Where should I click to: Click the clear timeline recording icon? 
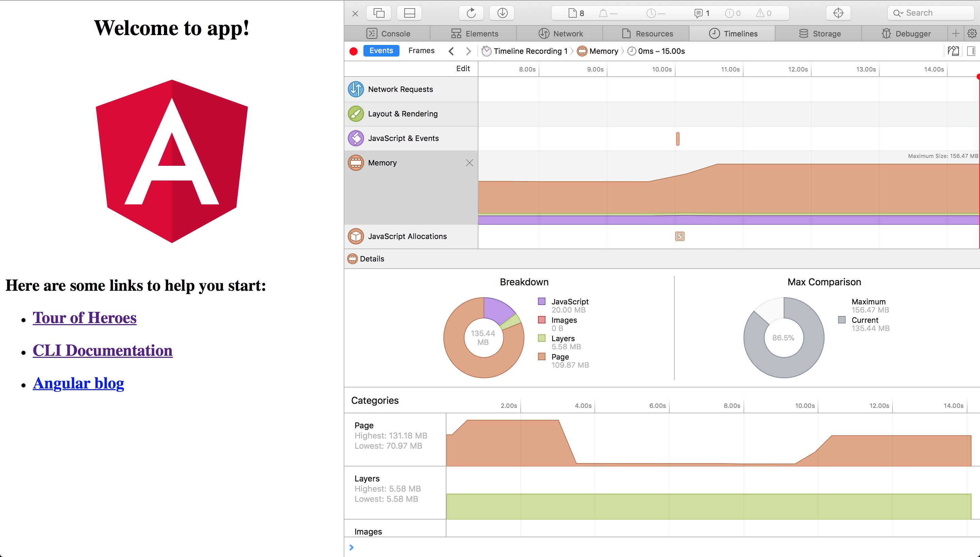(x=953, y=51)
